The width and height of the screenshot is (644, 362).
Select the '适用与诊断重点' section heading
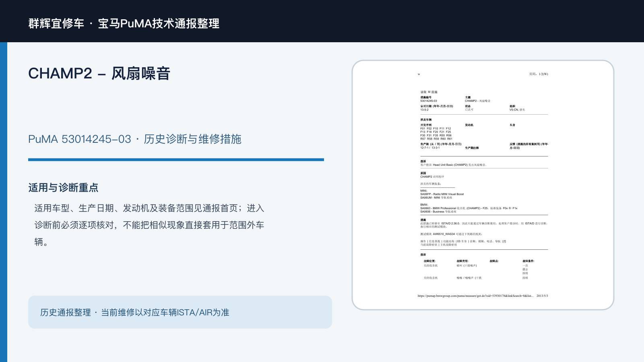pyautogui.click(x=63, y=187)
